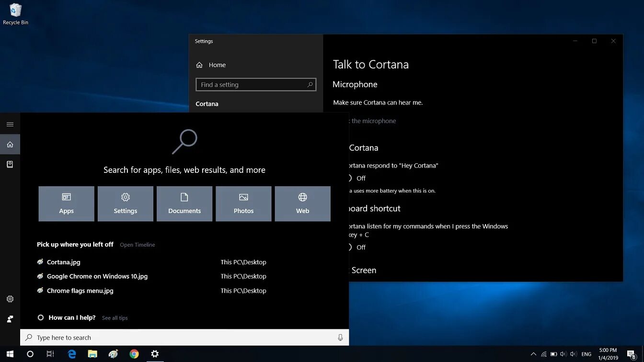Expand the hamburger menu in search panel

click(10, 124)
